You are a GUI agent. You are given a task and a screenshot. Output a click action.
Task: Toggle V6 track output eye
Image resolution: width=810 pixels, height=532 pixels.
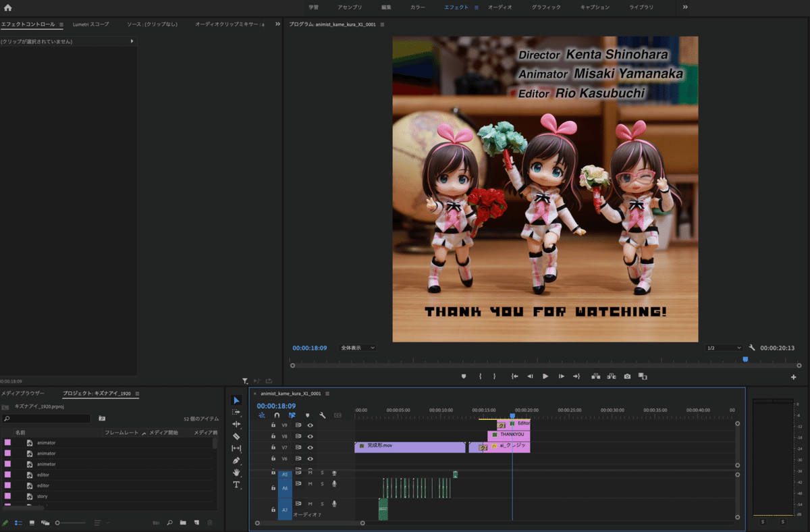pyautogui.click(x=310, y=458)
